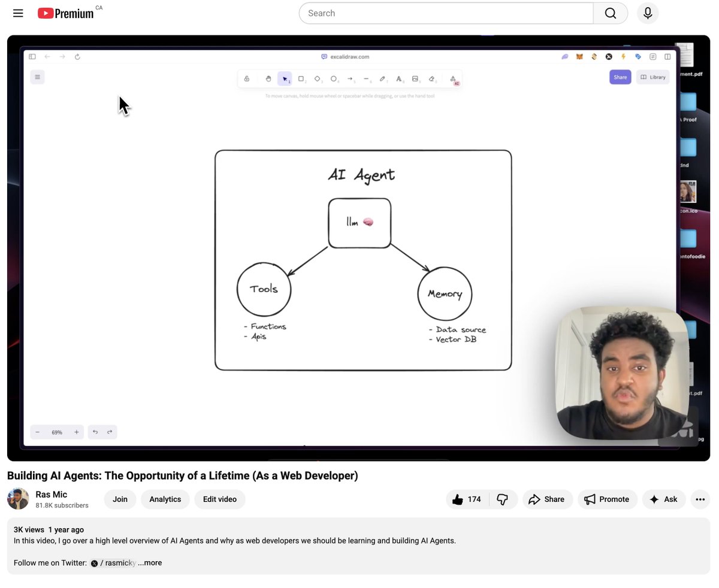This screenshot has width=719, height=588.
Task: Click the Tools circle in the diagram
Action: pyautogui.click(x=264, y=289)
